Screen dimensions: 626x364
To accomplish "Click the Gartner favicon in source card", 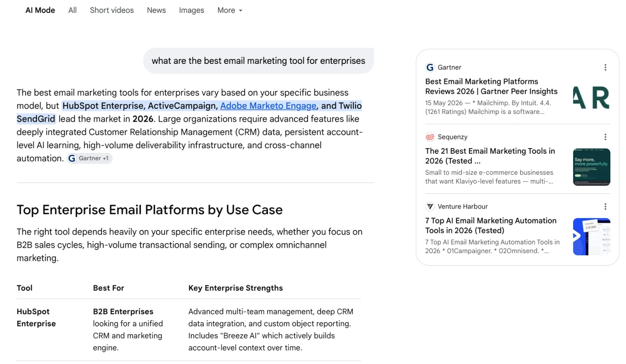I will tap(430, 67).
